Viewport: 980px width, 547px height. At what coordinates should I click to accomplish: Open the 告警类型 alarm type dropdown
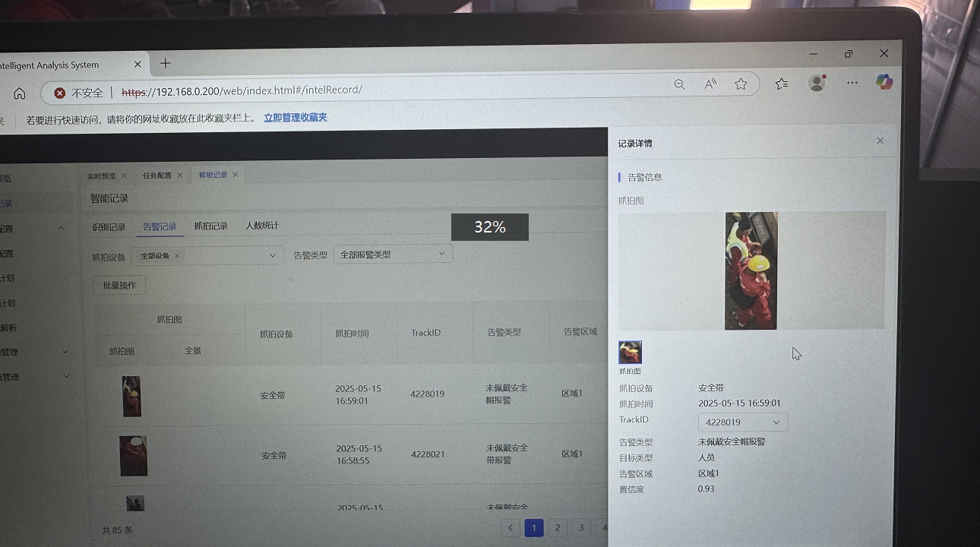[x=441, y=254]
